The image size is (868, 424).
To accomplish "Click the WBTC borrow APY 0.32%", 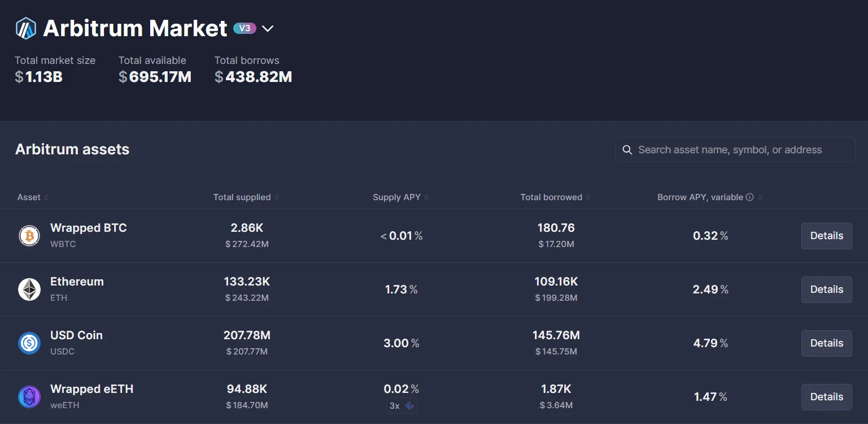I will (x=711, y=236).
